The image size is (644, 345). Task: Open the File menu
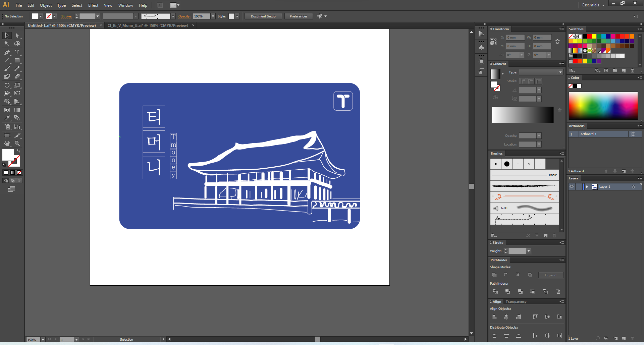(19, 5)
